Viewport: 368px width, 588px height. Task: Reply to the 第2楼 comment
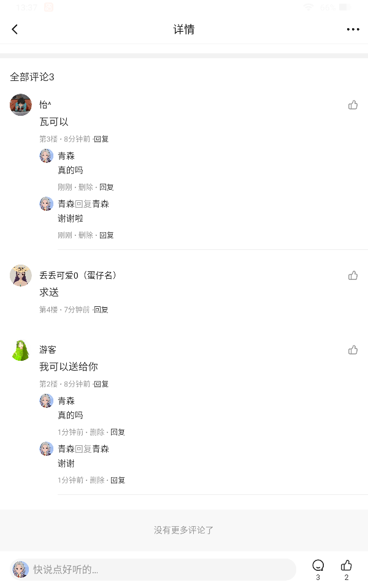[101, 384]
